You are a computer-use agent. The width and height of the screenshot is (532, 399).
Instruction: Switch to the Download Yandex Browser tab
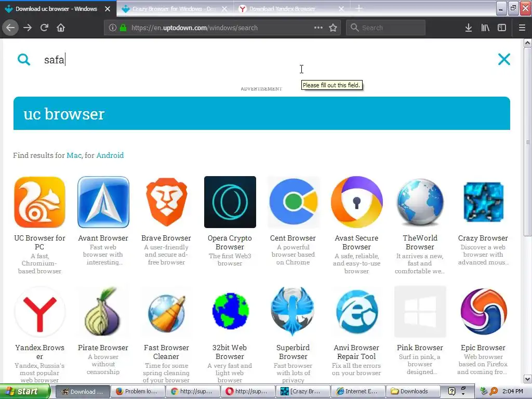click(291, 9)
